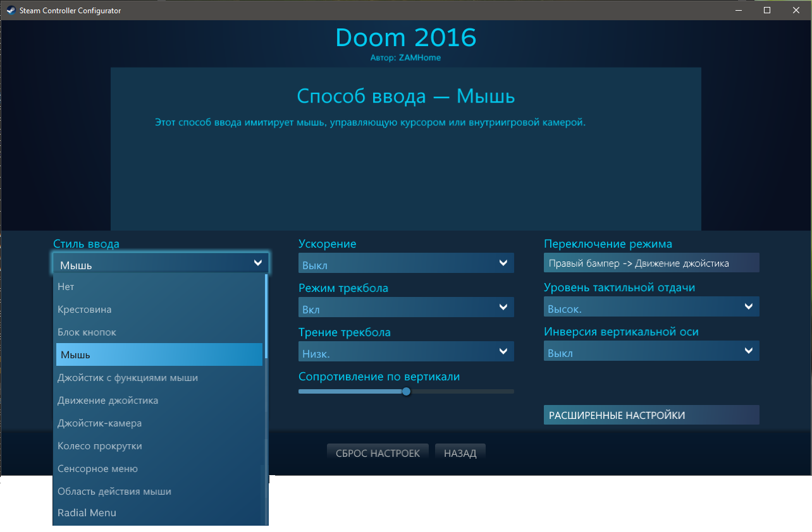The image size is (812, 532).
Task: Close the Steam Controller Configurator window
Action: tap(796, 10)
